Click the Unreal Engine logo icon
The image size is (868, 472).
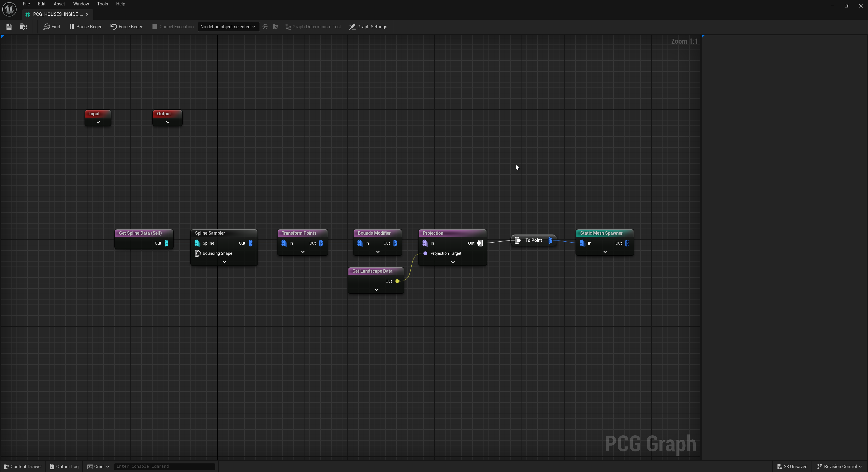[9, 9]
